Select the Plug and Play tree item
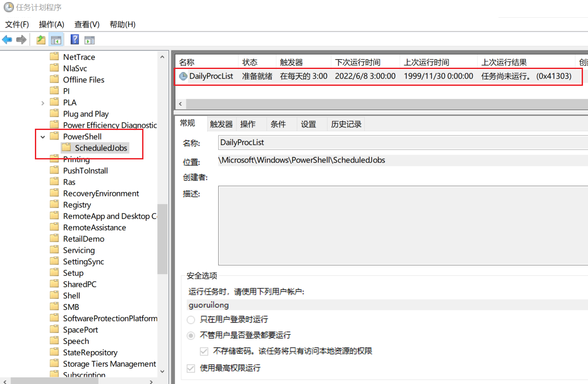The width and height of the screenshot is (588, 384). (86, 114)
